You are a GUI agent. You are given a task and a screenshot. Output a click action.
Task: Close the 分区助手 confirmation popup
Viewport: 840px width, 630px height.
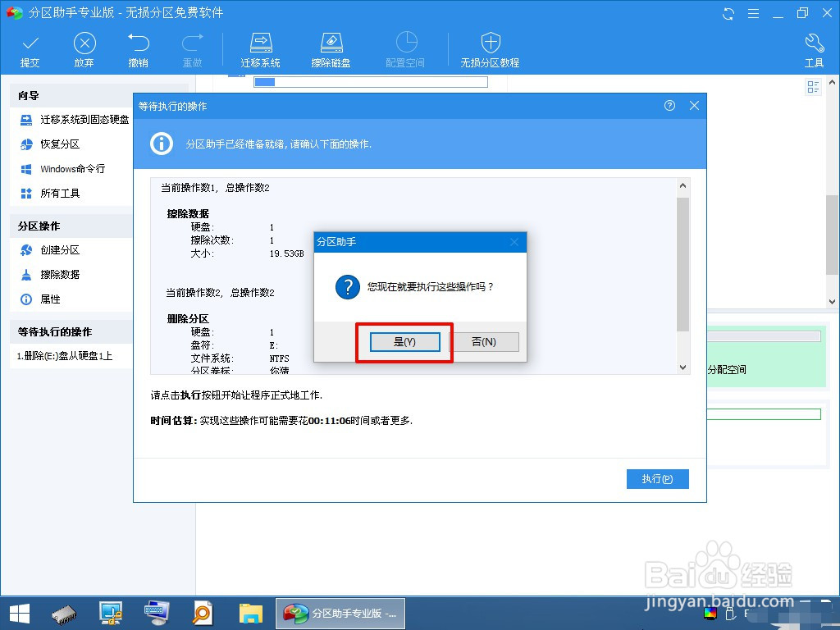(514, 242)
